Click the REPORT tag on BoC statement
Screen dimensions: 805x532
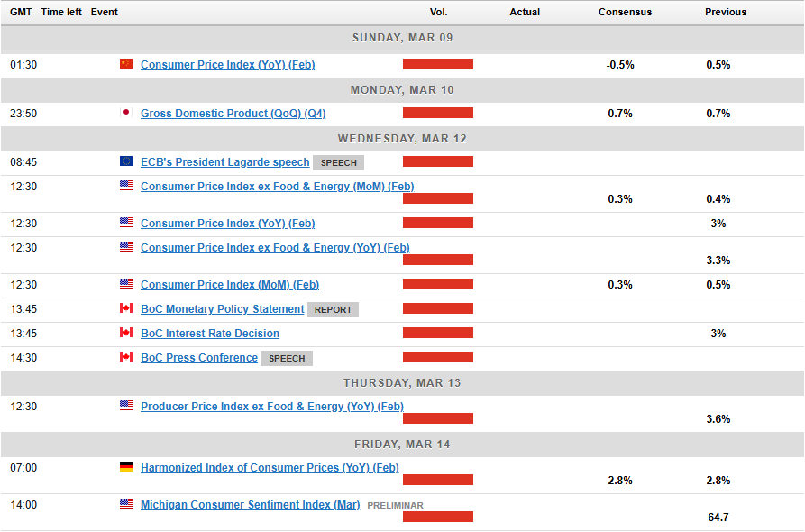[x=333, y=309]
